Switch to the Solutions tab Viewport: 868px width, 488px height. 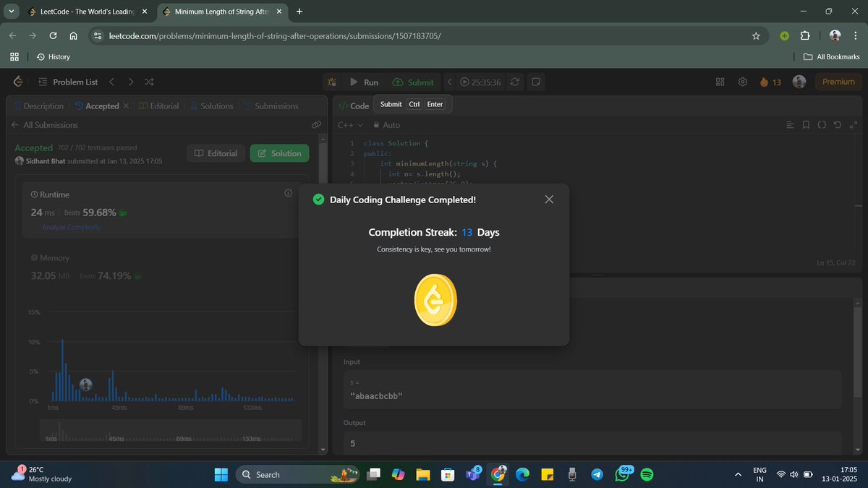tap(211, 106)
